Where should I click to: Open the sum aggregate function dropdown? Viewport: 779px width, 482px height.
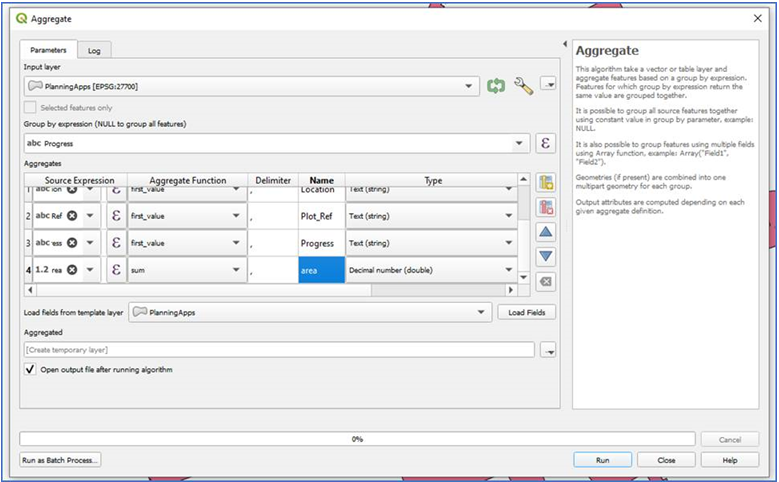187,270
